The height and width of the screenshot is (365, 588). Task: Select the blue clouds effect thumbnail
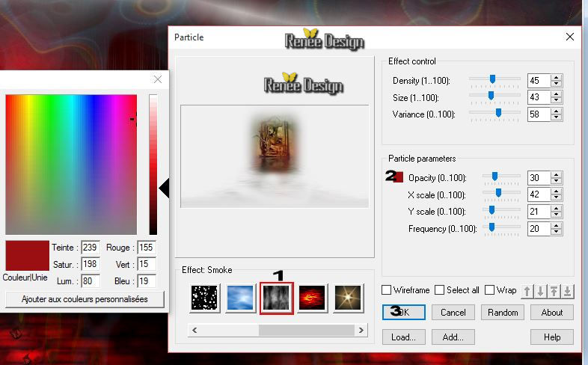pos(240,298)
